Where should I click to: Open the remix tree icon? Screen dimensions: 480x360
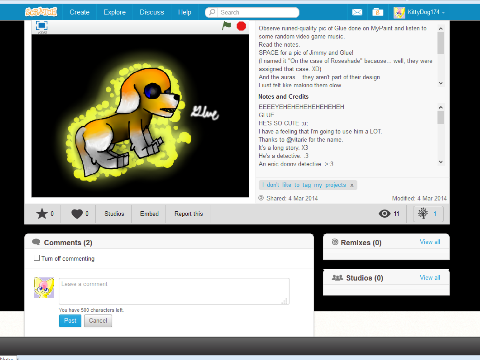[x=428, y=214]
